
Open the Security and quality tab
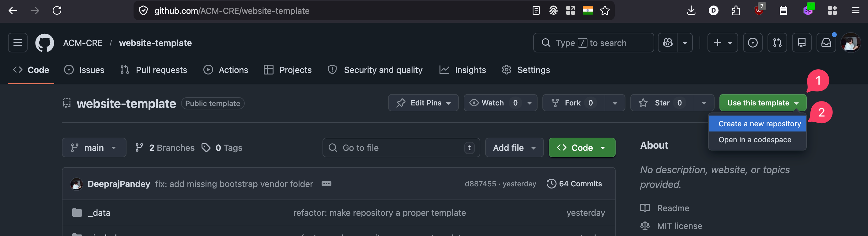pyautogui.click(x=375, y=70)
